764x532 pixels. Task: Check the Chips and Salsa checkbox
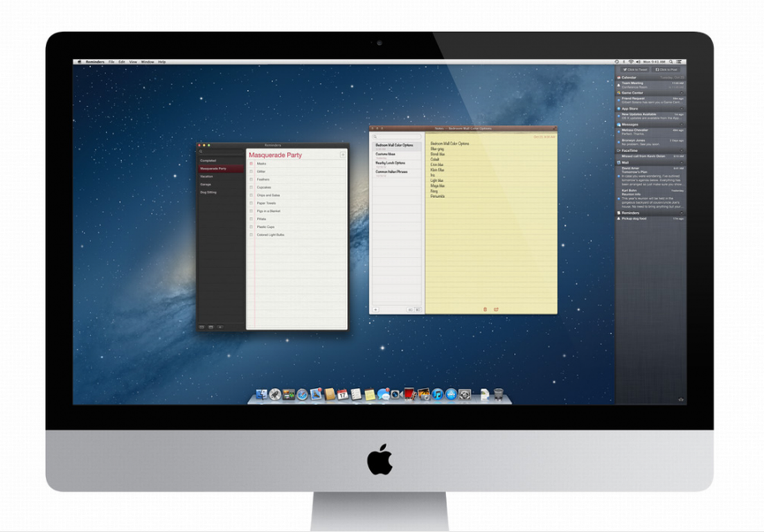click(x=251, y=195)
